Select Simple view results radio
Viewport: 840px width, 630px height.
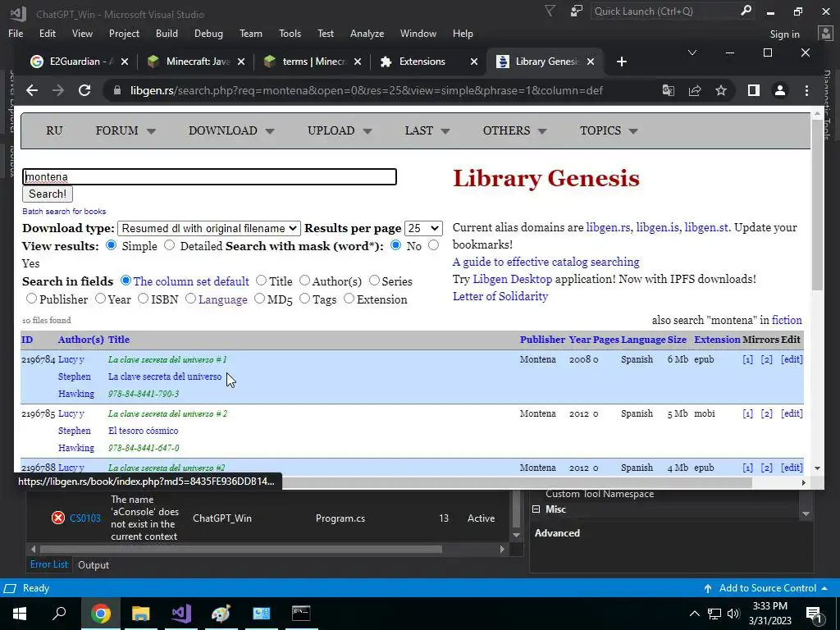tap(111, 245)
